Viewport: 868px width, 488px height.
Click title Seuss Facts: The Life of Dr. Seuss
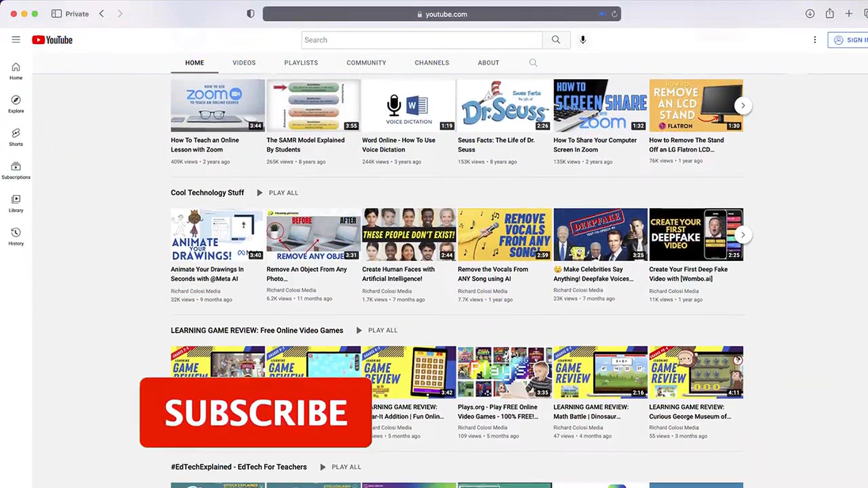[x=496, y=145]
